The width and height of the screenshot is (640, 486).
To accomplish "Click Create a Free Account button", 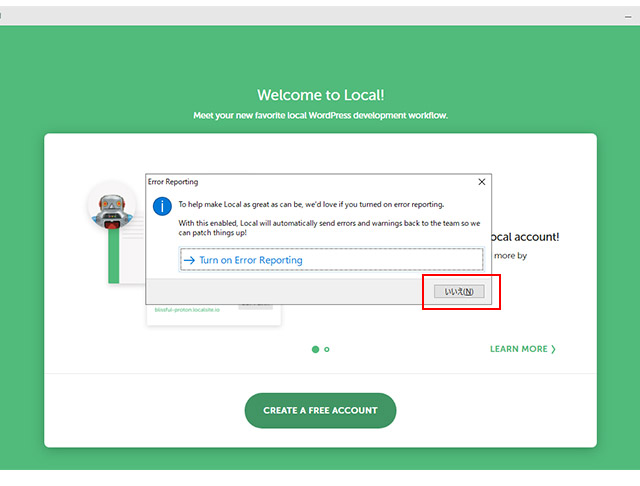I will pos(320,411).
